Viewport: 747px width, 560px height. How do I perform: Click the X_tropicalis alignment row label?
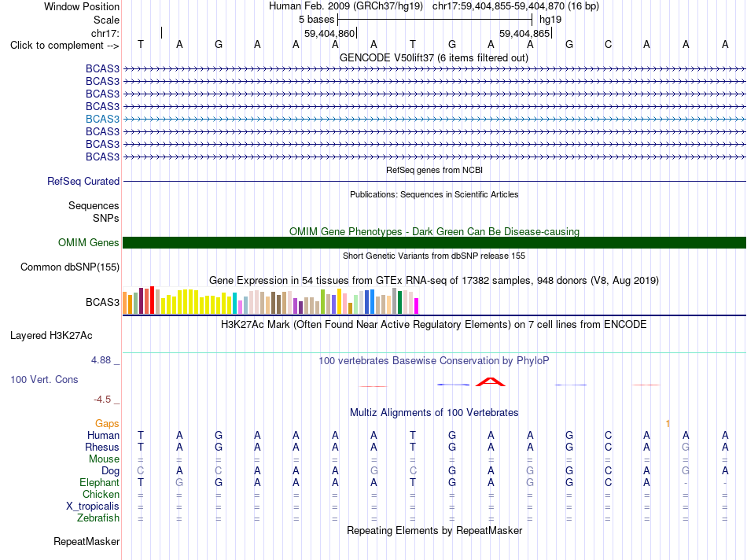tap(93, 507)
